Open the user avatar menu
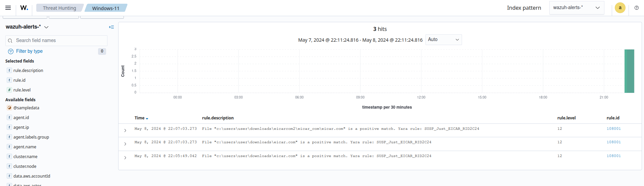Image resolution: width=644 pixels, height=186 pixels. point(620,8)
